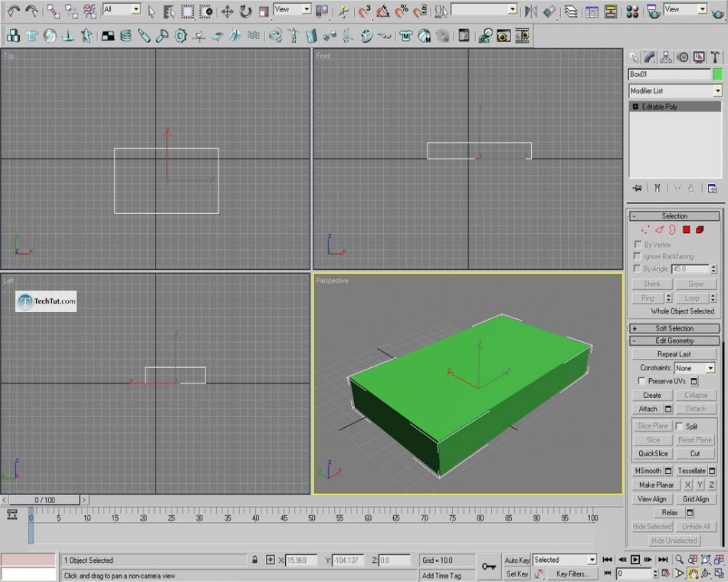Switch to the Hierarchy command panel tab

pos(666,58)
